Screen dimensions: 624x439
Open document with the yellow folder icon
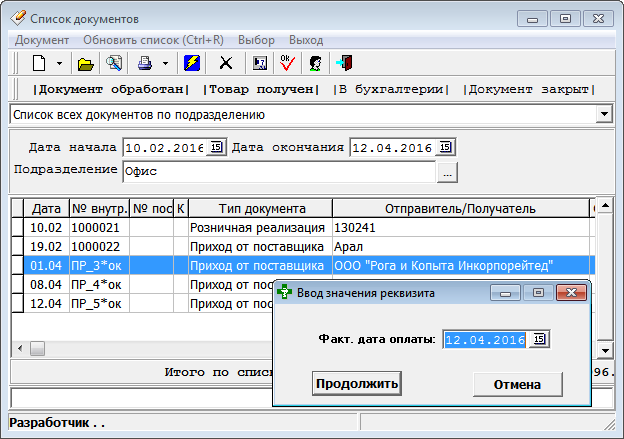(86, 64)
